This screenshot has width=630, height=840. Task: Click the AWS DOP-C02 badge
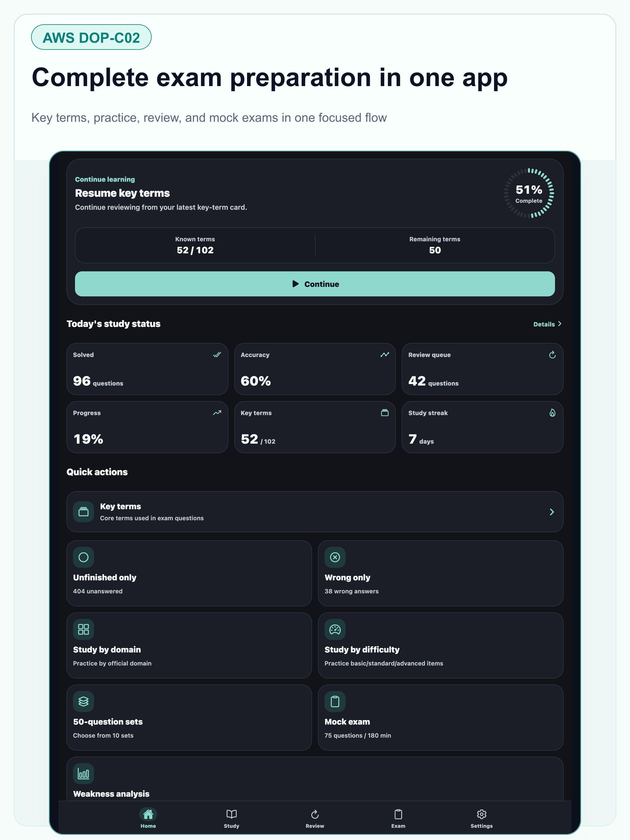coord(91,37)
